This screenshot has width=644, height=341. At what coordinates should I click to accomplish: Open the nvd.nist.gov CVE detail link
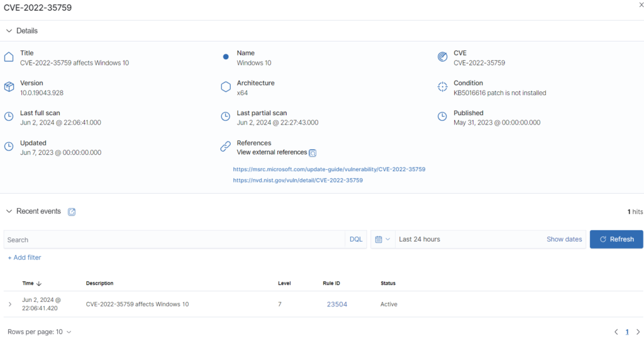(297, 180)
